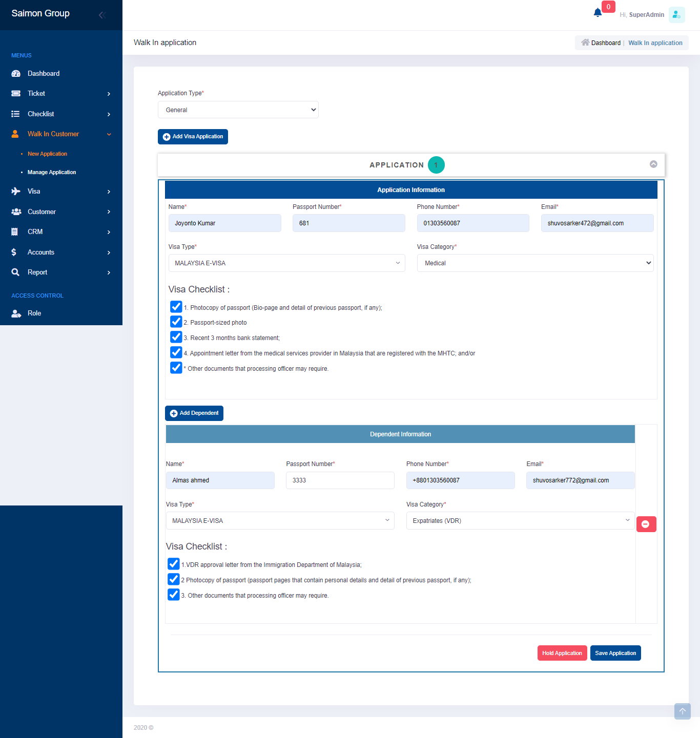Screen dimensions: 700x738
Task: Click the Save Application button
Action: tap(615, 653)
